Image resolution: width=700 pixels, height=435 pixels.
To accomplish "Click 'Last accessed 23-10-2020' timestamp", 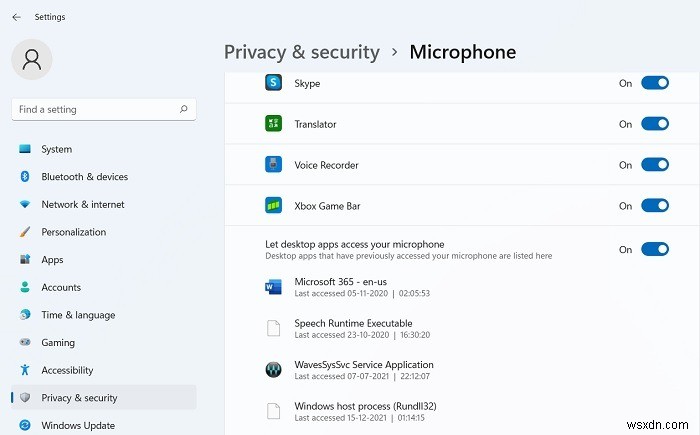I will tap(362, 335).
